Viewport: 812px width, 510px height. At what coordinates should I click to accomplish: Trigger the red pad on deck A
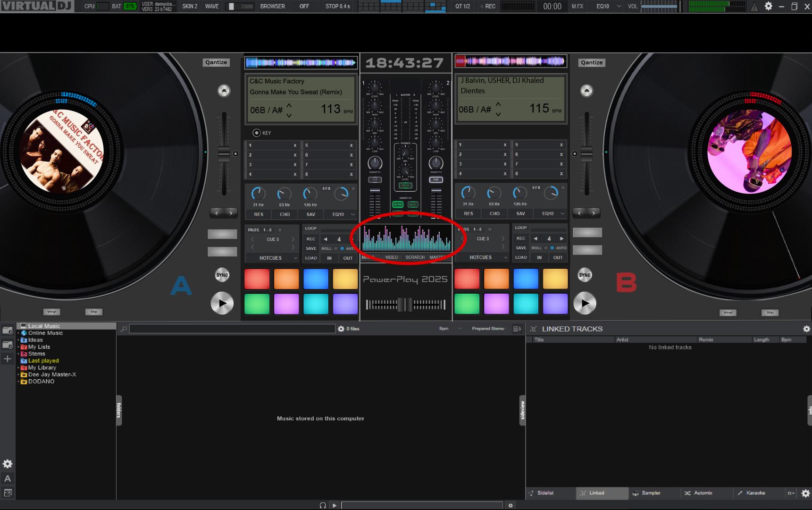[257, 279]
